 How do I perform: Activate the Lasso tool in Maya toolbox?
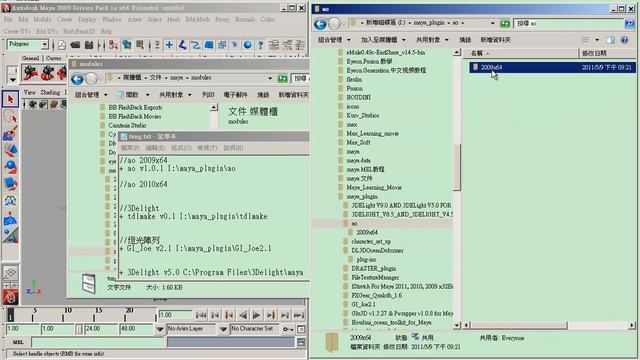coord(10,117)
